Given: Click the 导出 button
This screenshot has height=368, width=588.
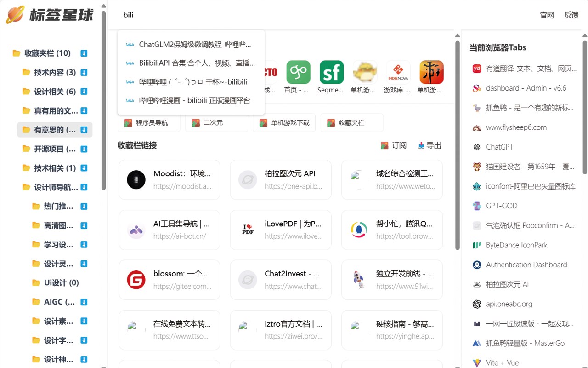Looking at the screenshot, I should coord(430,145).
